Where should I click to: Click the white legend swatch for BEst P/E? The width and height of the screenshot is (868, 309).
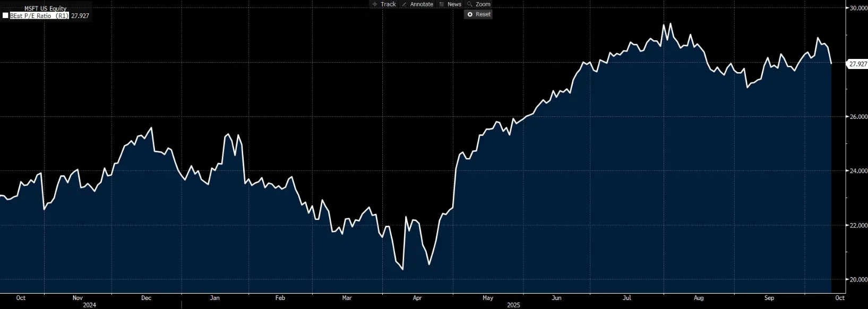[5, 16]
